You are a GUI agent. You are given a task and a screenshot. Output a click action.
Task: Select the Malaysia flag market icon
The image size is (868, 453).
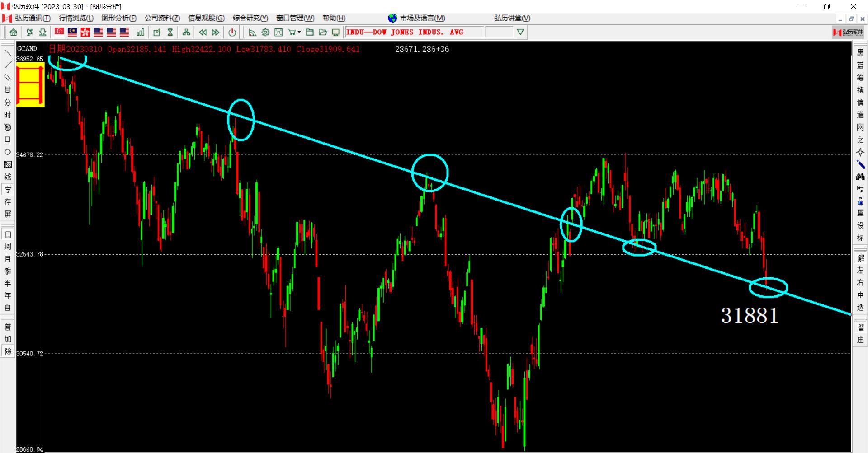coord(72,32)
